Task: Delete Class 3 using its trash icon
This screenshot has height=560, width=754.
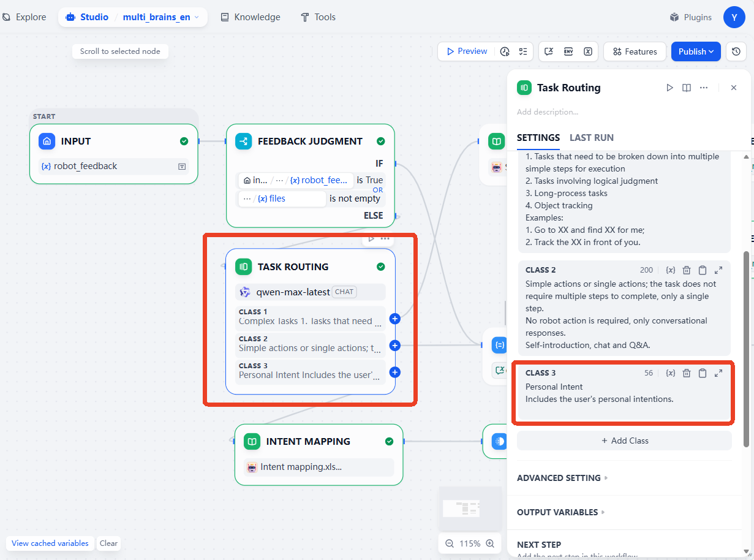Action: [687, 373]
